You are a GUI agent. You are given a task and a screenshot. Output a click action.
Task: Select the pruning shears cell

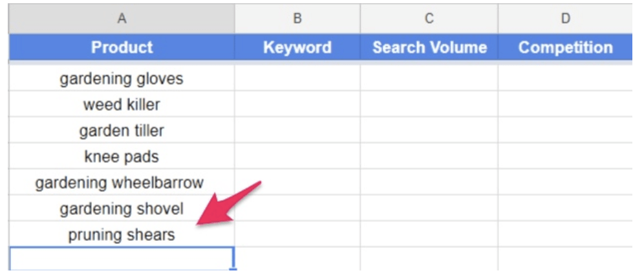click(x=122, y=235)
